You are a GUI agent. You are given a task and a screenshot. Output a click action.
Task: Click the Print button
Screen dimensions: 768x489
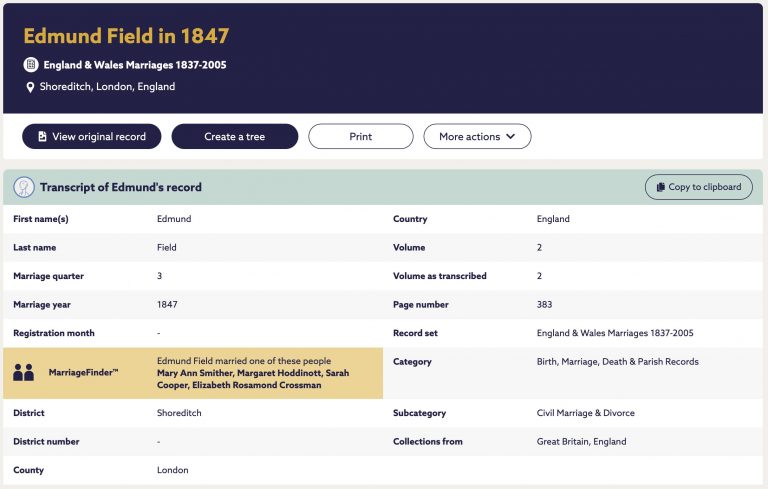[360, 136]
